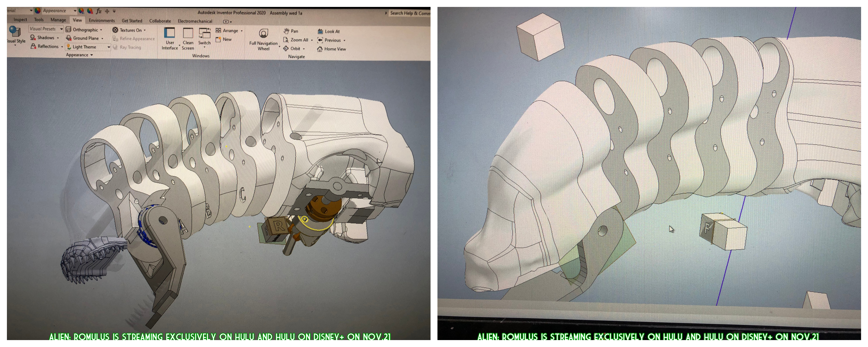
Task: Open the Orbit dropdown arrow
Action: point(304,49)
